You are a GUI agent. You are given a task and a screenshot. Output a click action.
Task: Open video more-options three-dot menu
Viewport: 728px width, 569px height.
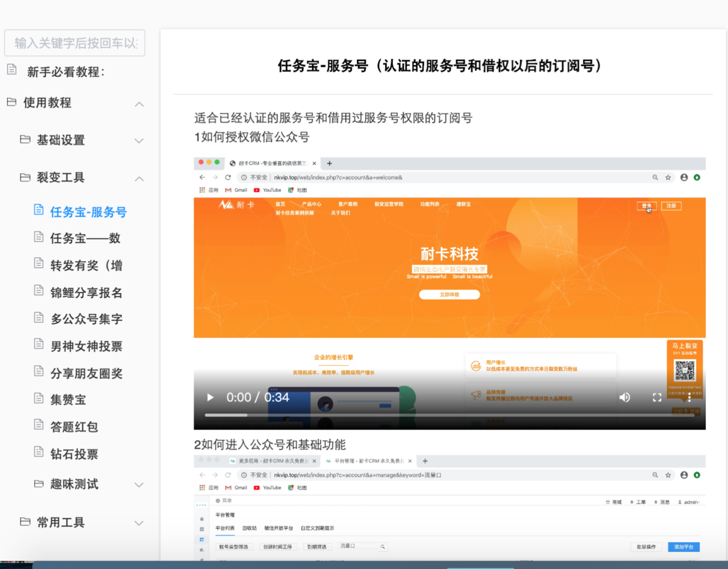[689, 397]
